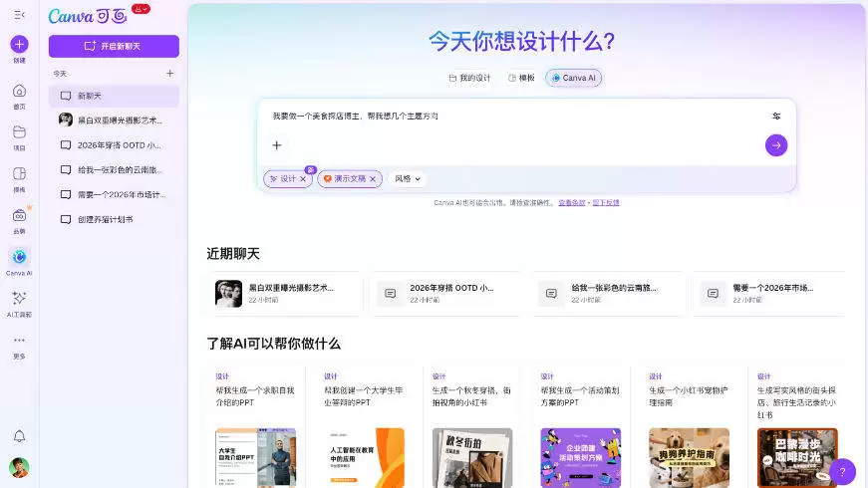Click the purple 创建 plus button
Image resolution: width=868 pixels, height=488 pixels.
click(20, 45)
